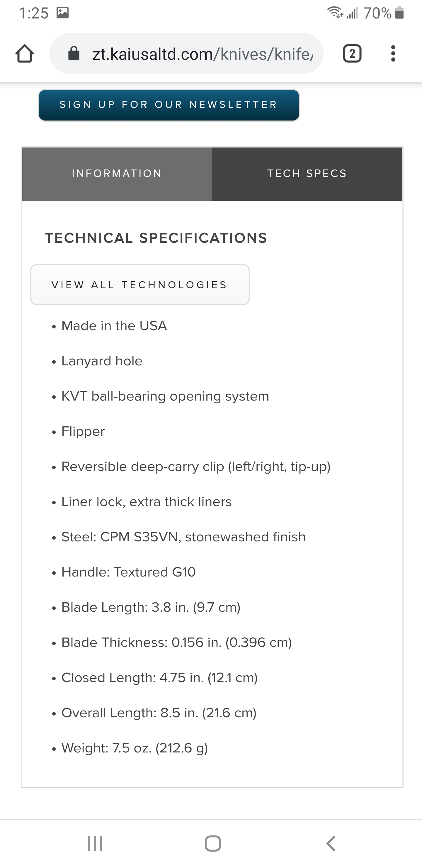The width and height of the screenshot is (422, 868).
Task: Tap the URL address bar
Action: [x=186, y=54]
